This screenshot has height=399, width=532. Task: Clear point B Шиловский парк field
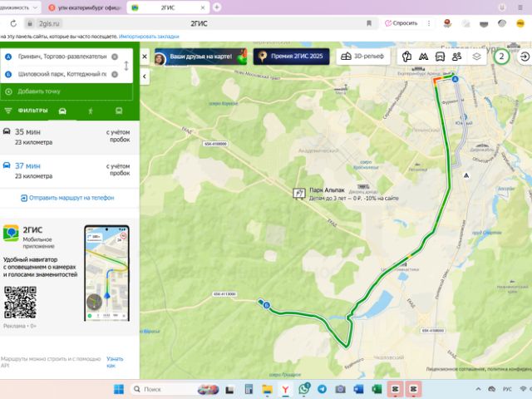click(x=115, y=74)
